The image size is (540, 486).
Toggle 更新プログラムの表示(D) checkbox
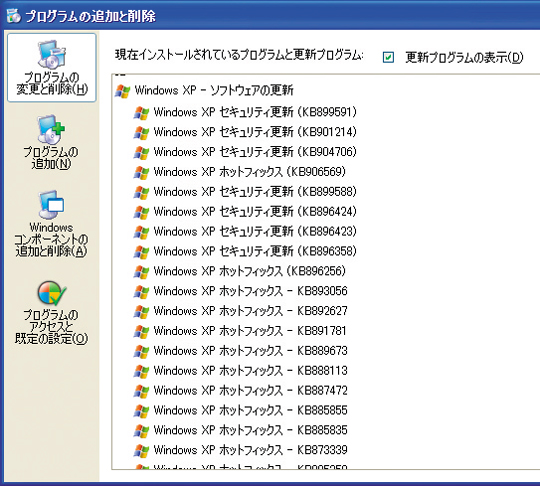(x=388, y=57)
